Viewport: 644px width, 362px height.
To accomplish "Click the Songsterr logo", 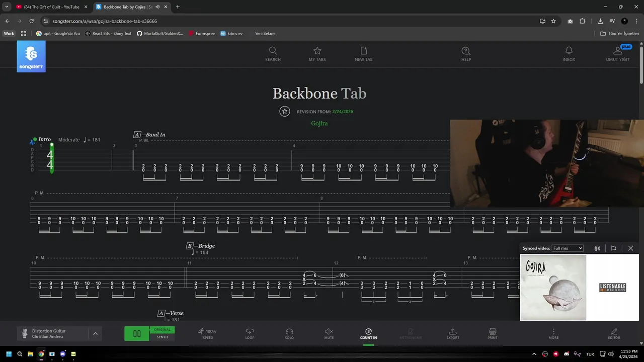I will coord(31,56).
